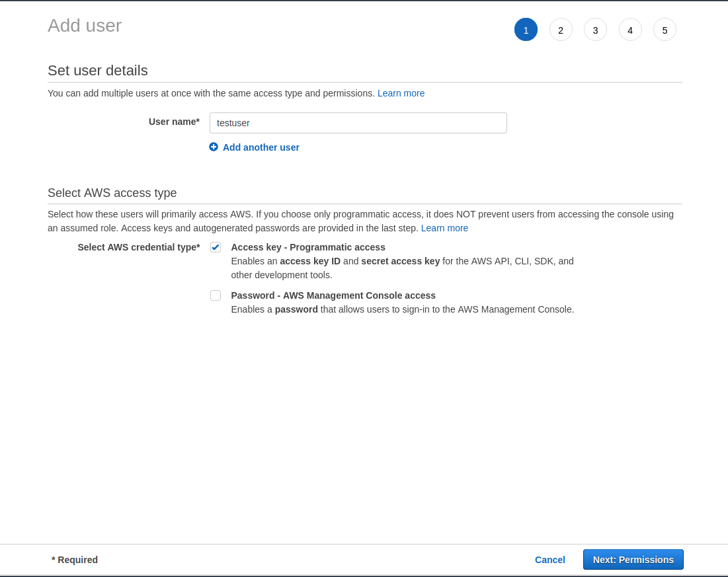Click the Select AWS access type heading
The image size is (728, 577).
[x=112, y=192]
